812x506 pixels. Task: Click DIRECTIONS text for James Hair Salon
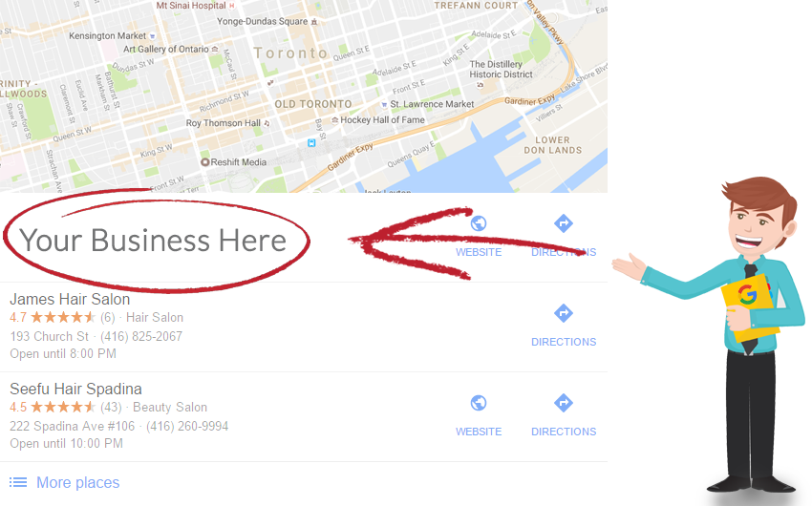click(564, 342)
